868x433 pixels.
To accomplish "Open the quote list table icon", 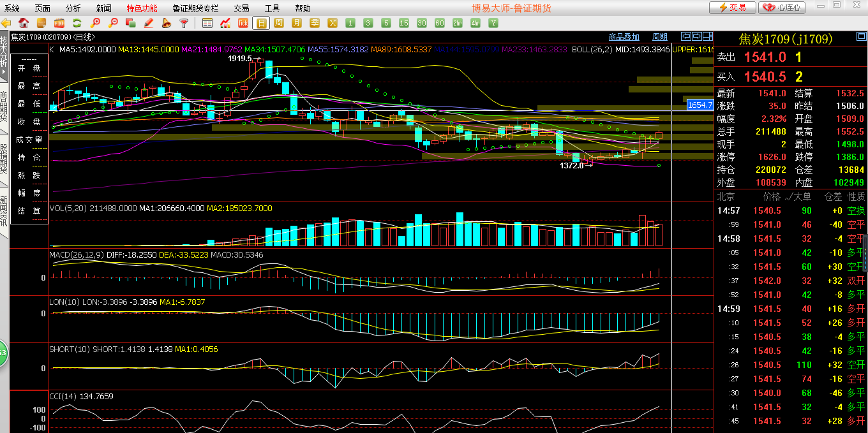I will point(207,23).
